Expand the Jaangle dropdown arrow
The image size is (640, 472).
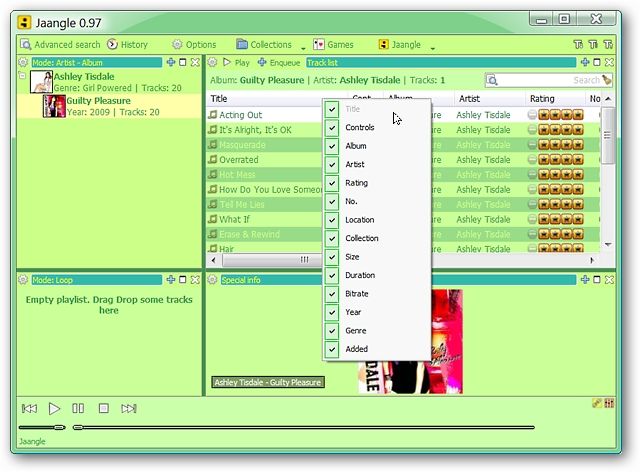(x=433, y=48)
